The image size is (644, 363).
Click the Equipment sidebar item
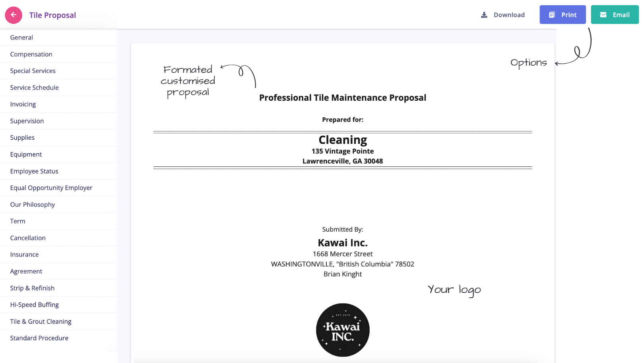[x=26, y=154]
